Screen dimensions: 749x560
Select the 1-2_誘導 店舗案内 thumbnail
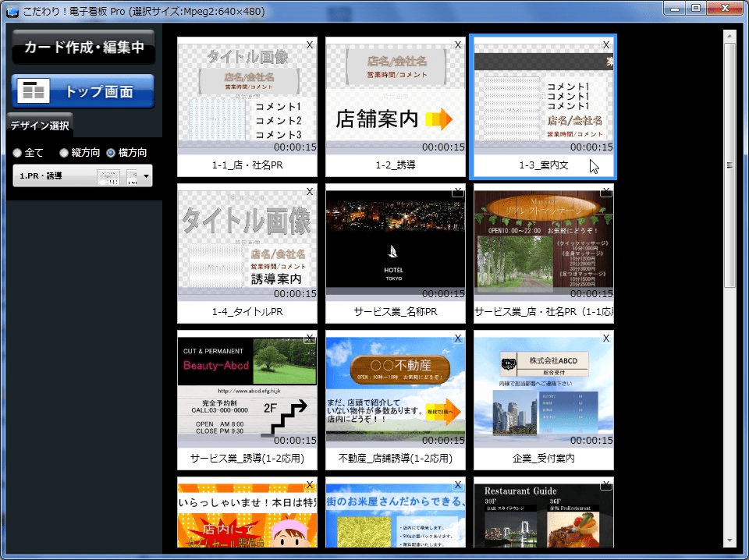pos(395,98)
